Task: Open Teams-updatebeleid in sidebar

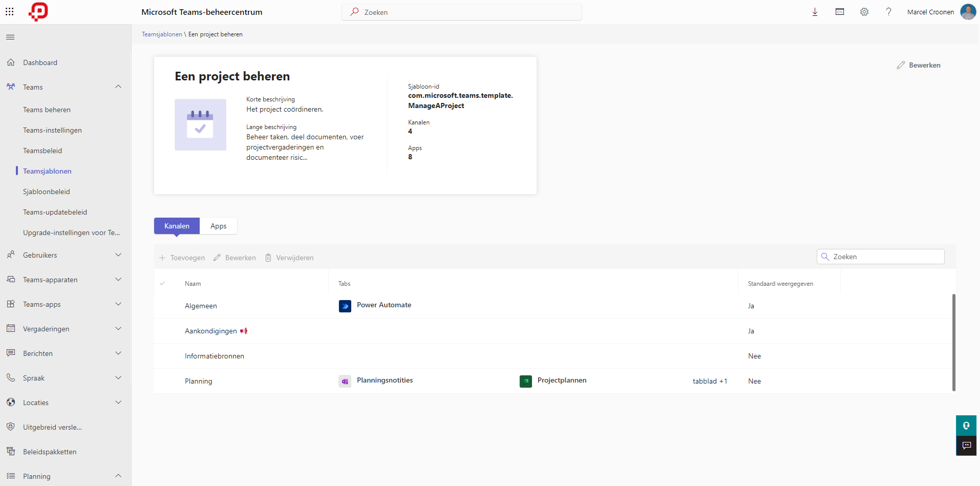Action: pos(55,212)
